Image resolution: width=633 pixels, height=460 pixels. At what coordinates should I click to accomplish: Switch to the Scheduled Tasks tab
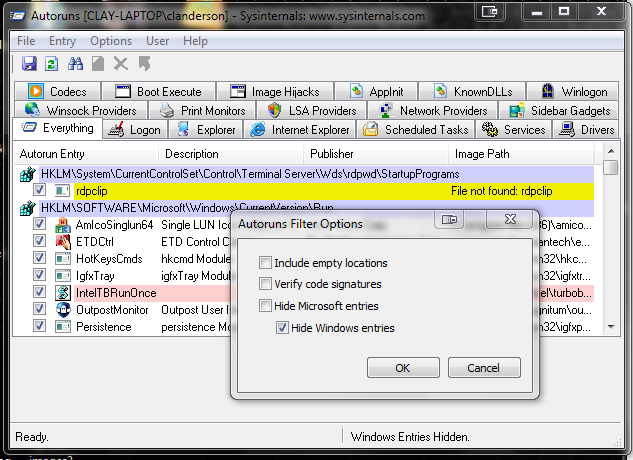416,130
